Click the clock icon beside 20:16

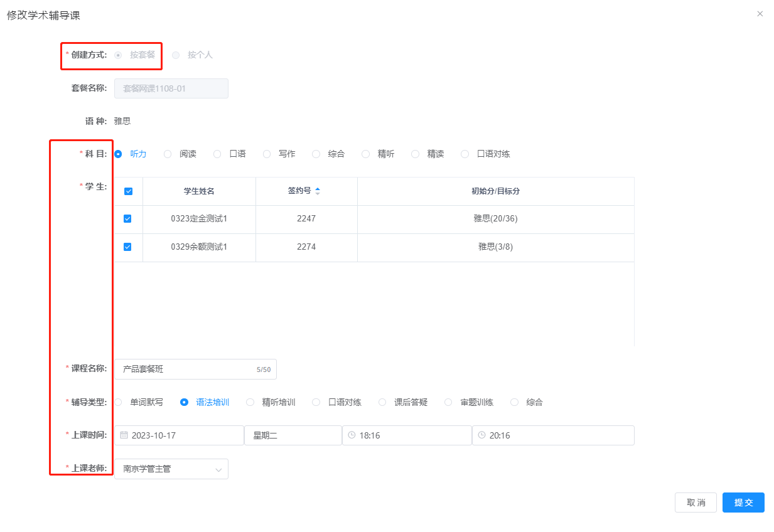pos(481,435)
